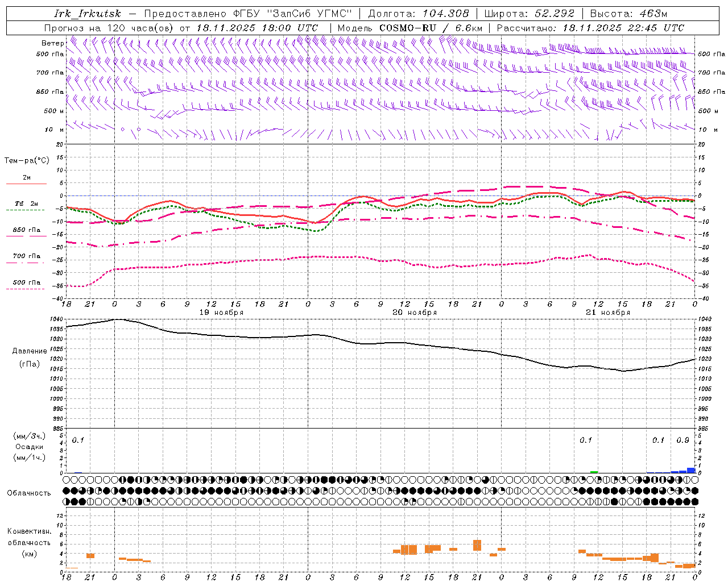The image size is (728, 582).
Task: Click the '(мм/3ч.)' precipitation unit label
Action: 30,436
